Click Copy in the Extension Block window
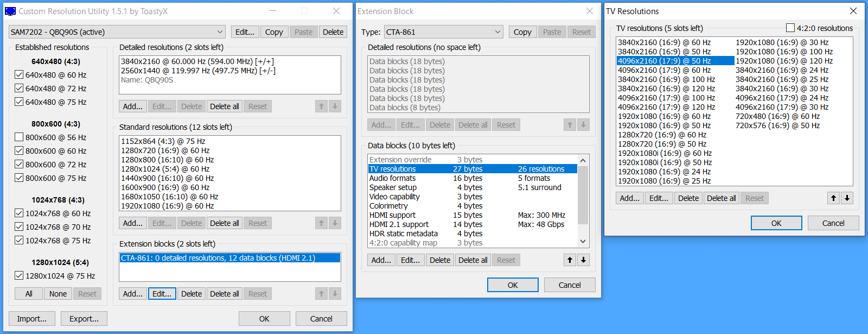The width and height of the screenshot is (868, 334). (x=522, y=32)
